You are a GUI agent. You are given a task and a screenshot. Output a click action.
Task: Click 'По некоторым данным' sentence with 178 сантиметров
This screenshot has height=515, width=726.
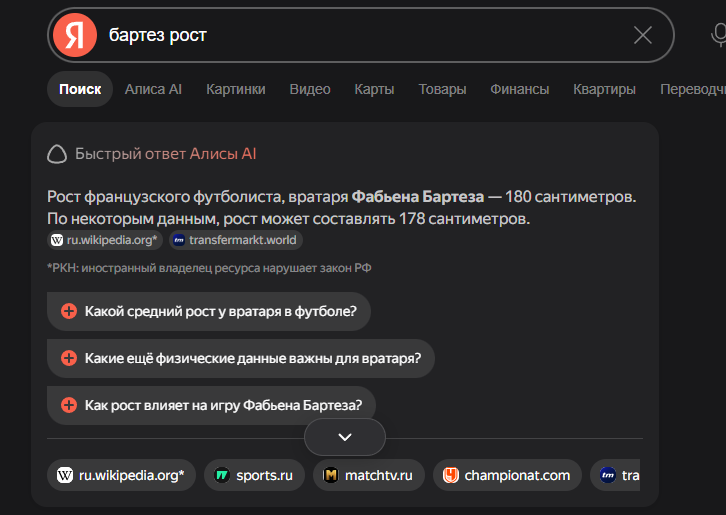(x=288, y=219)
